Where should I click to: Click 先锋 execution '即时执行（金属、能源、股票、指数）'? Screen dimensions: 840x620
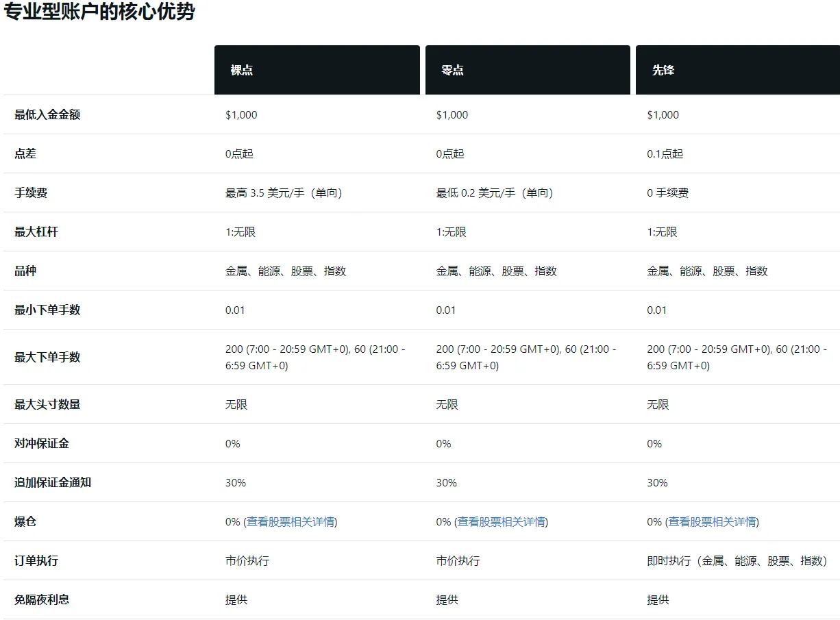737,560
